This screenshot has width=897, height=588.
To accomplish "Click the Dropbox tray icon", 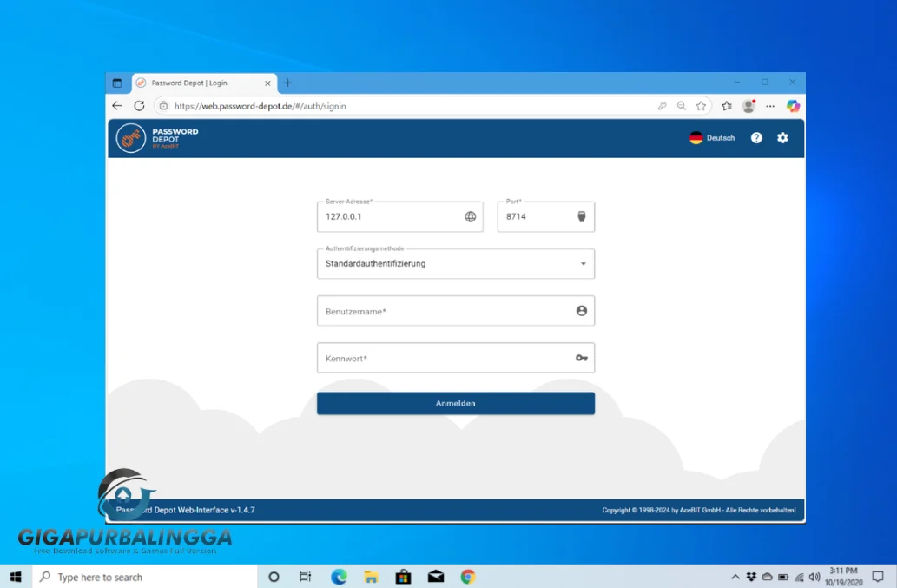I will pos(751,577).
